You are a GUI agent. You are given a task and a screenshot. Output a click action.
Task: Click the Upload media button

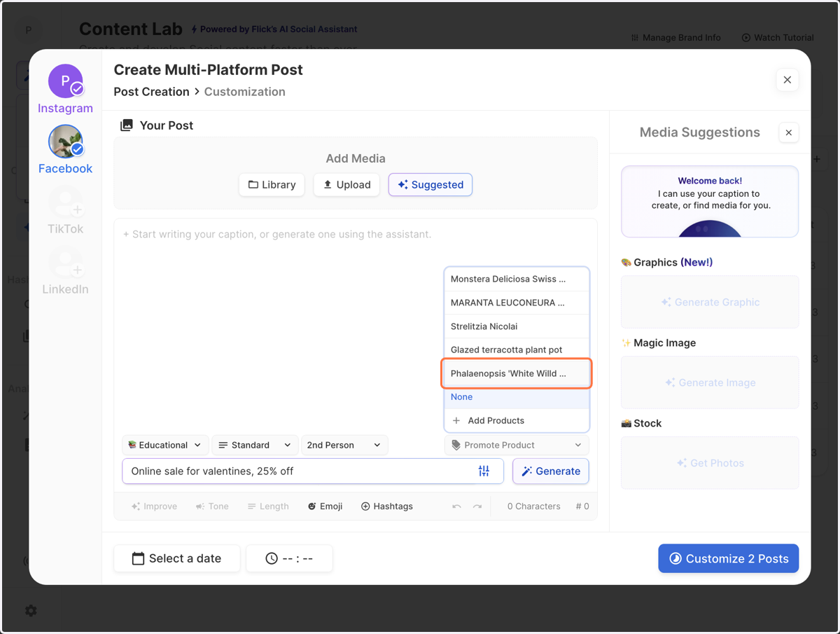click(346, 185)
